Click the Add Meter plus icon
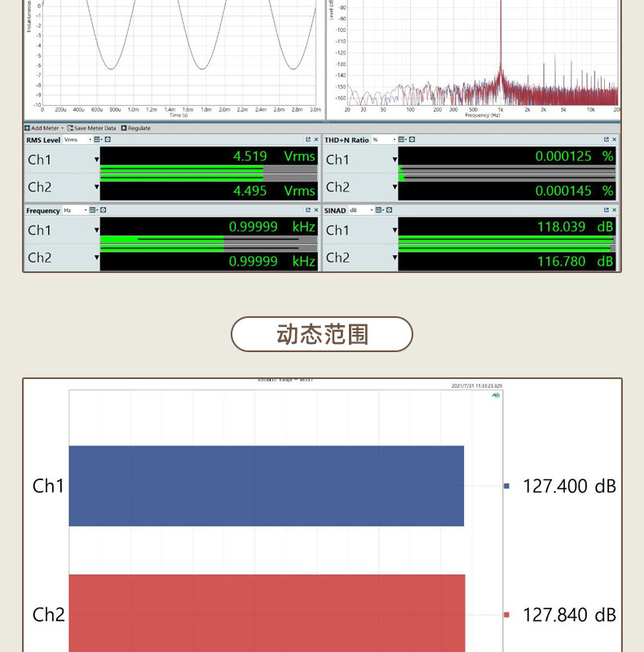Viewport: 644px width, 652px height. (27, 128)
